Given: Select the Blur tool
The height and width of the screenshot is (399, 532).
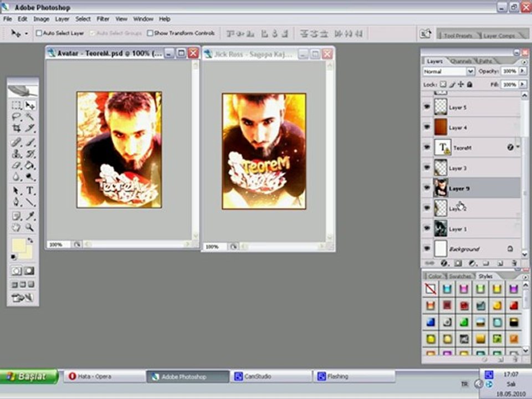Looking at the screenshot, I should point(16,177).
